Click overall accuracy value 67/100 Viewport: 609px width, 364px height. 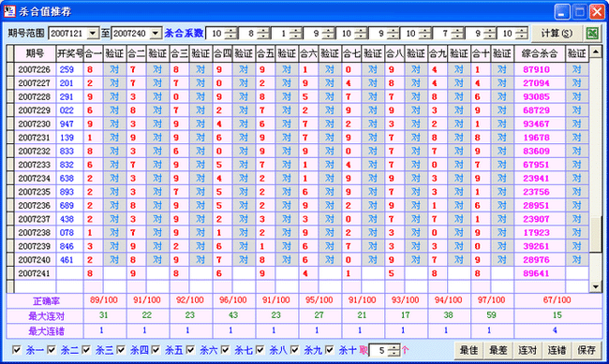pos(557,300)
